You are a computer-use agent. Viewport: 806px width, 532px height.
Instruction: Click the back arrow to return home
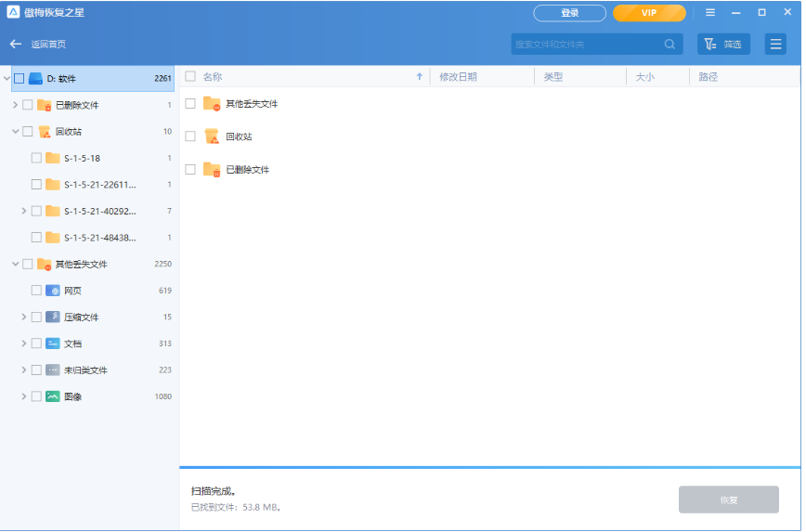[16, 45]
